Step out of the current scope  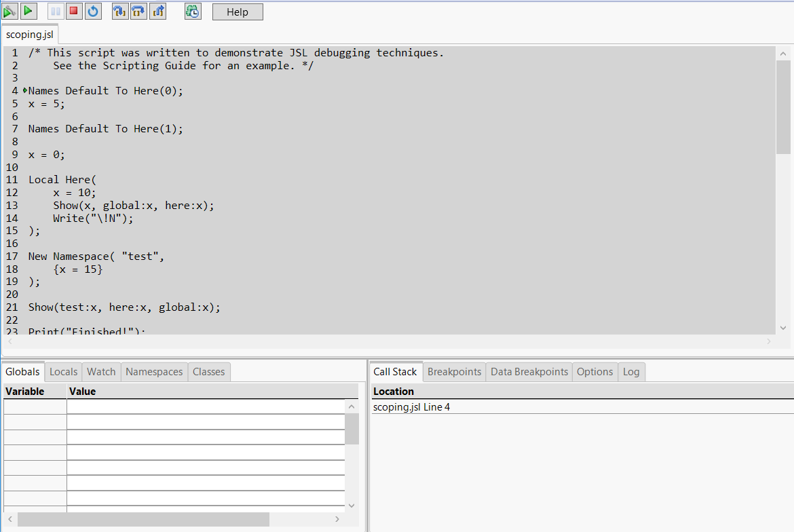click(x=158, y=11)
